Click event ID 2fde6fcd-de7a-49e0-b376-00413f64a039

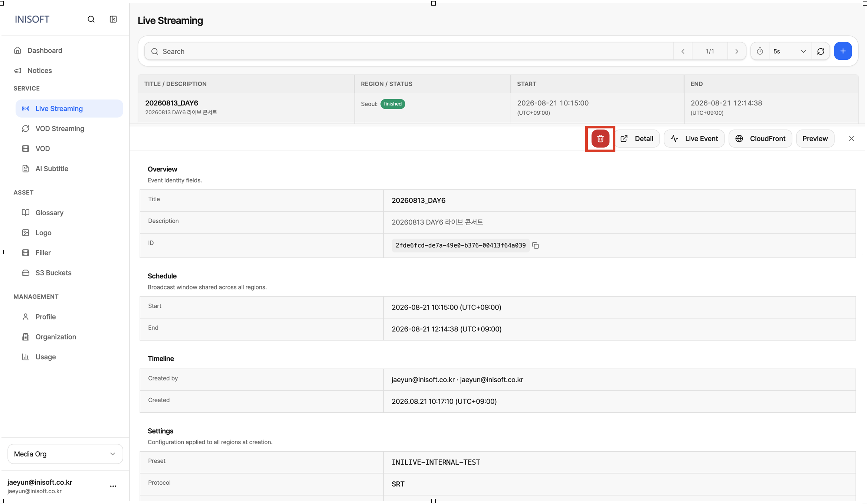pyautogui.click(x=461, y=245)
